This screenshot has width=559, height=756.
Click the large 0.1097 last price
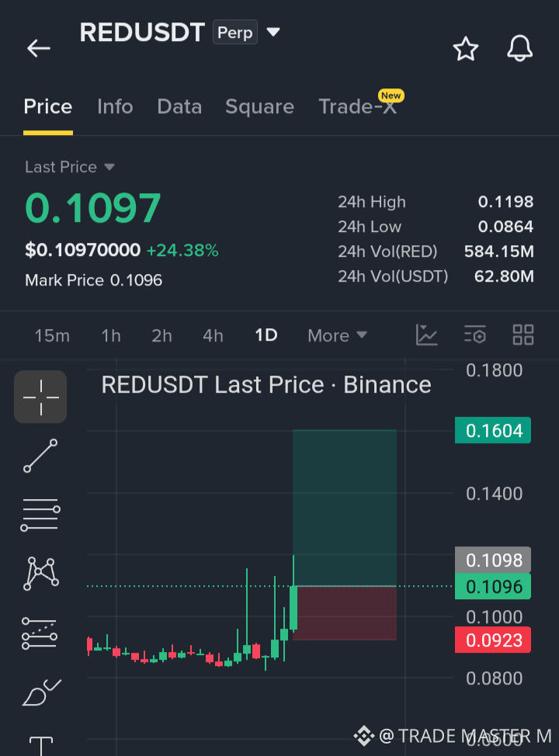click(x=92, y=208)
